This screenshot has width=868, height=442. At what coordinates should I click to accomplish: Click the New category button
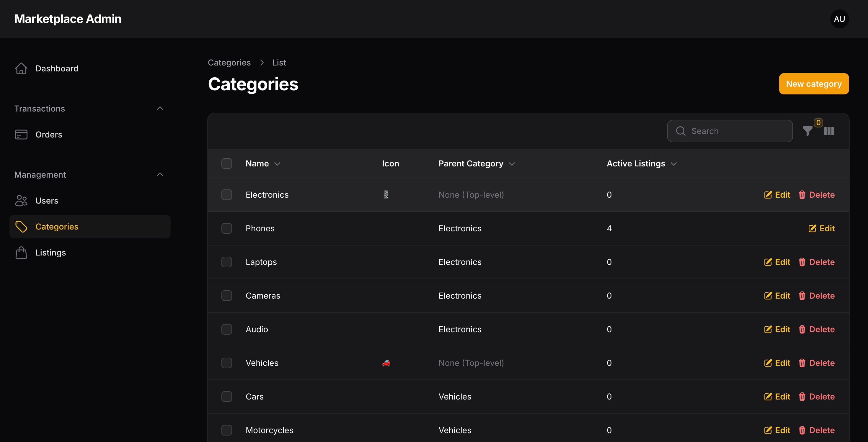click(x=814, y=84)
